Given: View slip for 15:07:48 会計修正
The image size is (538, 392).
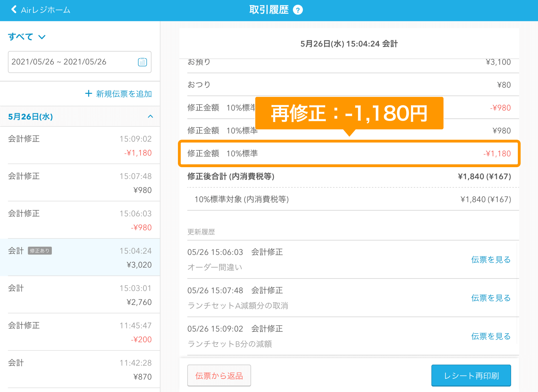Looking at the screenshot, I should pyautogui.click(x=491, y=298).
